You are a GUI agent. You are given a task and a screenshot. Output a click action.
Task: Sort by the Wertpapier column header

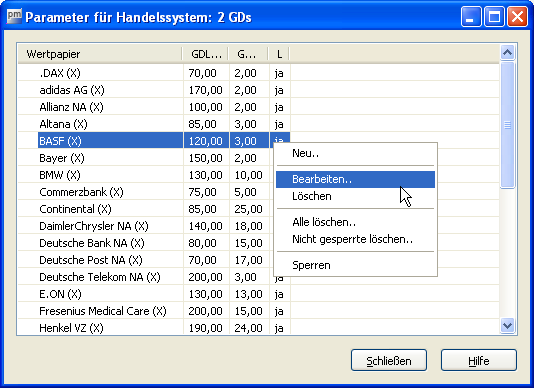[x=100, y=54]
